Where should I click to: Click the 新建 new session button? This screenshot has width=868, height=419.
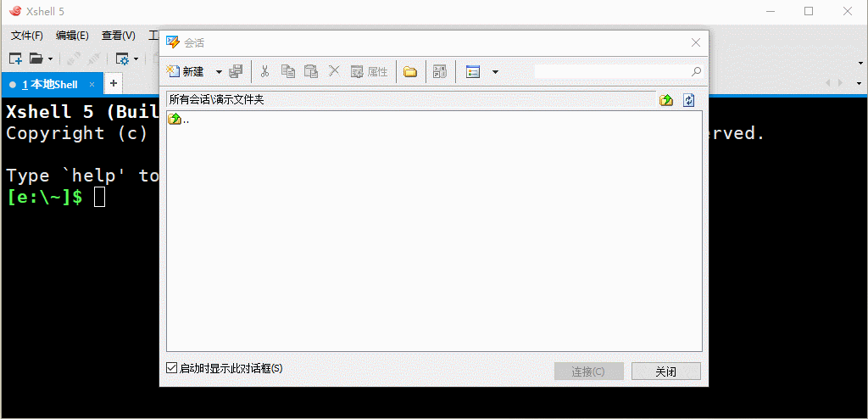click(186, 71)
